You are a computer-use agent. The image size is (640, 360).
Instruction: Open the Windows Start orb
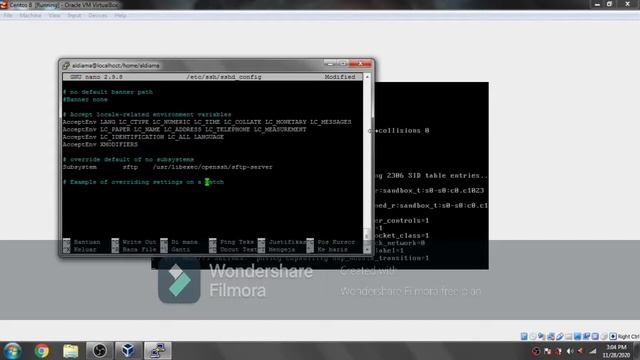click(x=12, y=351)
